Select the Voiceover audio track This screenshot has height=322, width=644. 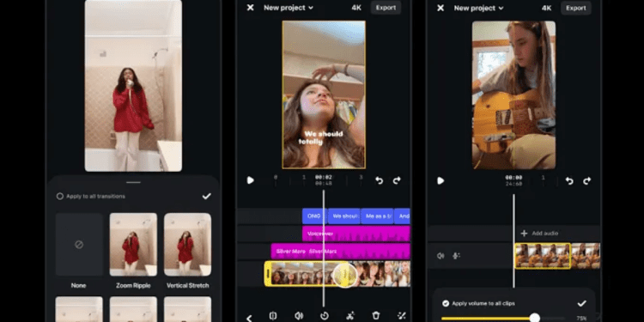pos(356,234)
